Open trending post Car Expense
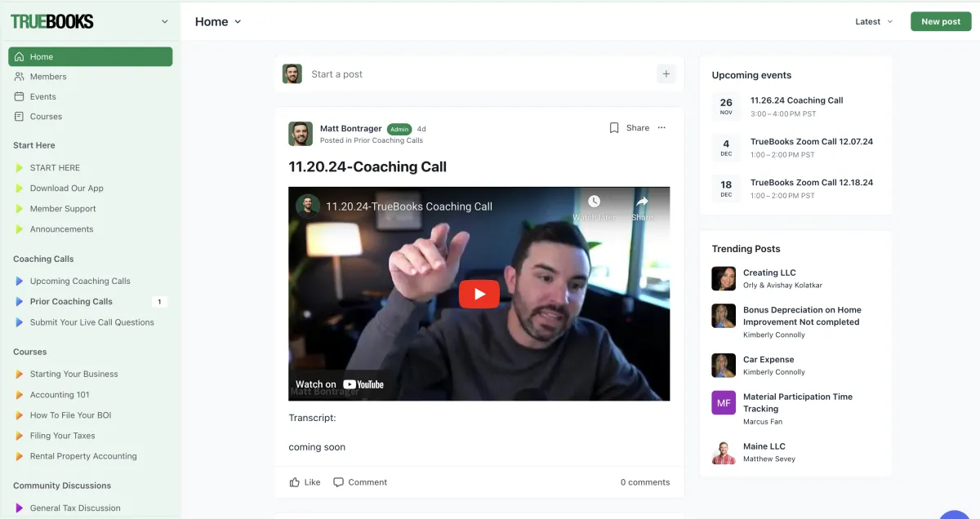 pyautogui.click(x=768, y=359)
